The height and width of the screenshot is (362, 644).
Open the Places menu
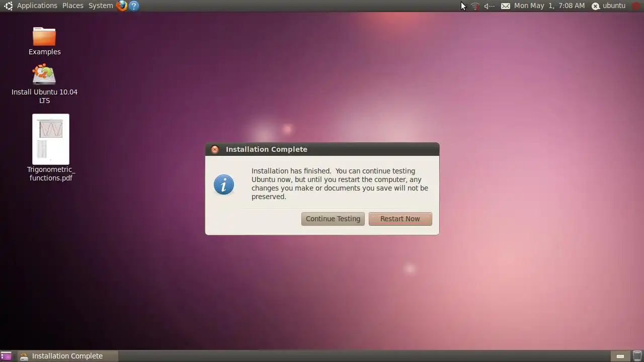pyautogui.click(x=73, y=6)
